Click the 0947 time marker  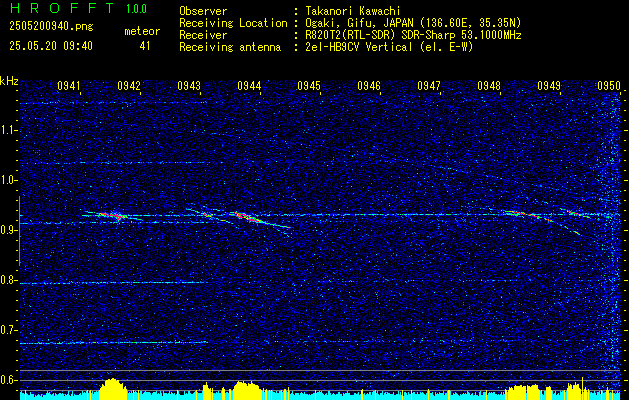428,85
